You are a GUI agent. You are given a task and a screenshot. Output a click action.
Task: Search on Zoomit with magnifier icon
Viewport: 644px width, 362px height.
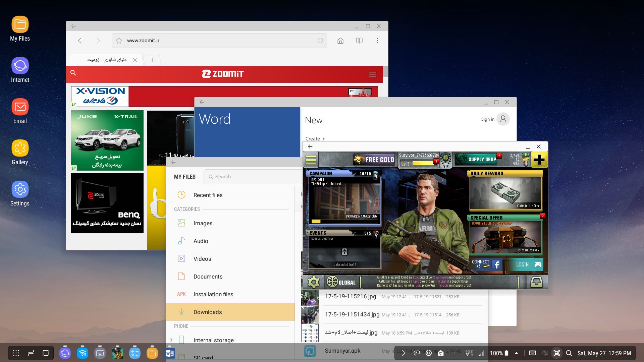(73, 73)
